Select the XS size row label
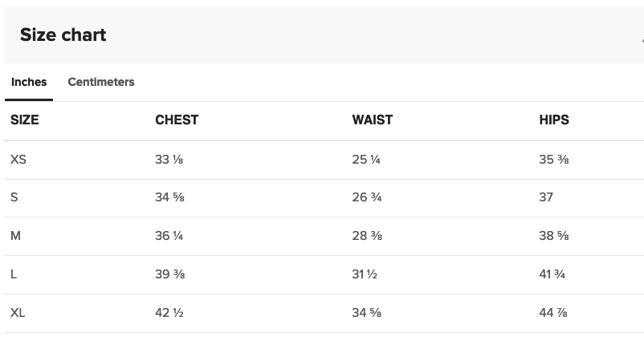The width and height of the screenshot is (644, 357). click(18, 159)
